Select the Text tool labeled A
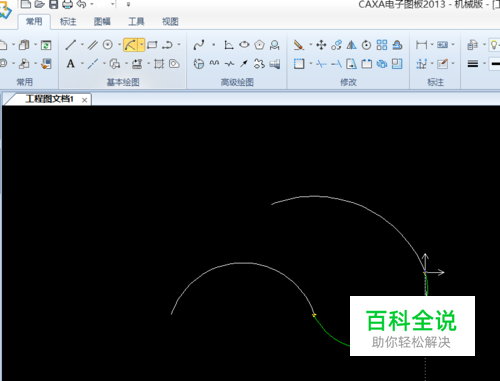This screenshot has height=381, width=500. (71, 64)
